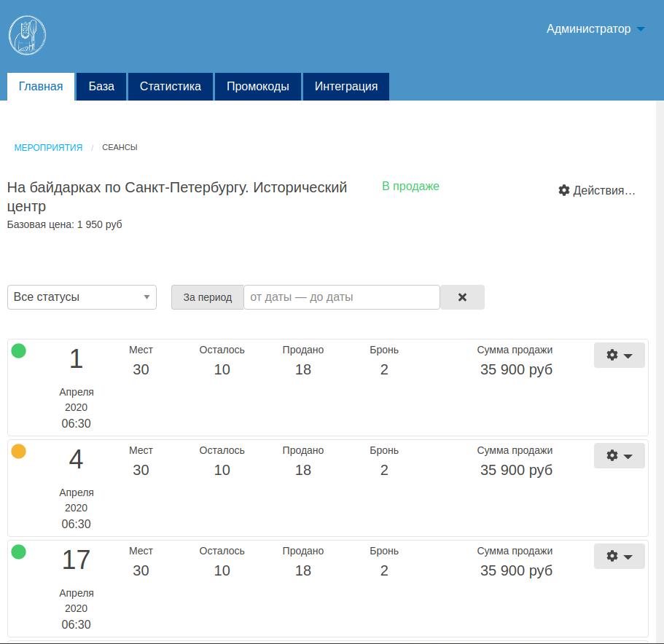Click the gear icon beside Действия
This screenshot has height=644, width=664.
pyautogui.click(x=563, y=190)
